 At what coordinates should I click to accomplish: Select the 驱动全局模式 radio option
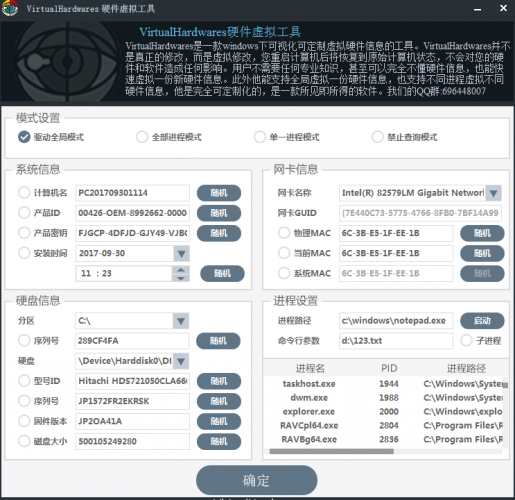(24, 137)
